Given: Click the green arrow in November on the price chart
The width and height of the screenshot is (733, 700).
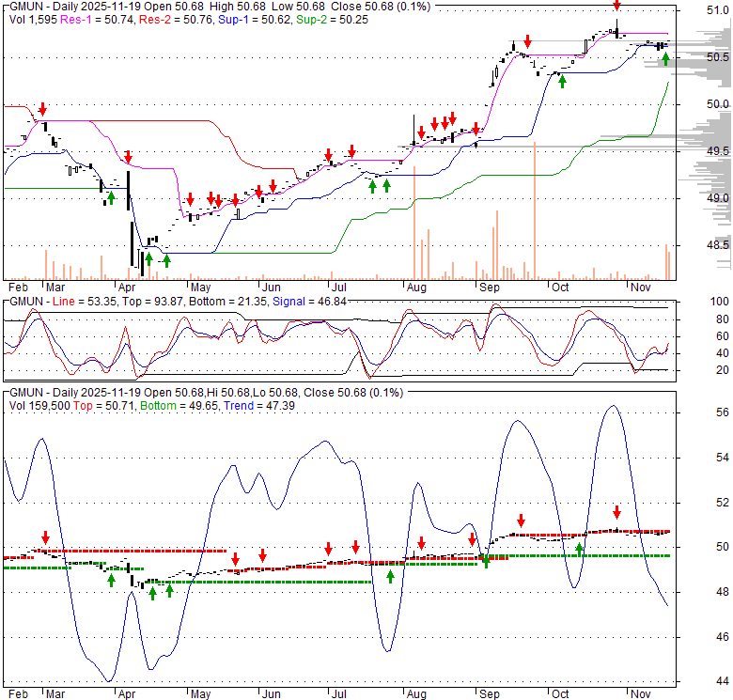Looking at the screenshot, I should click(665, 59).
